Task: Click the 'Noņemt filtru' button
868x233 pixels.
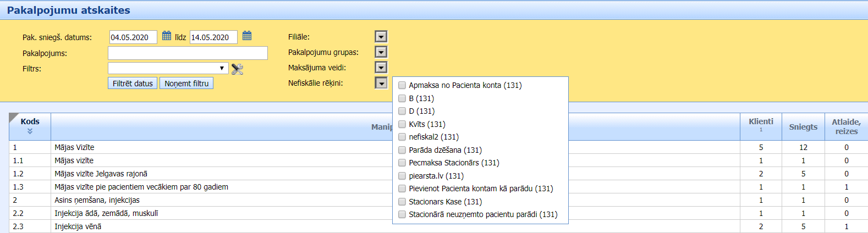Action: click(x=186, y=84)
